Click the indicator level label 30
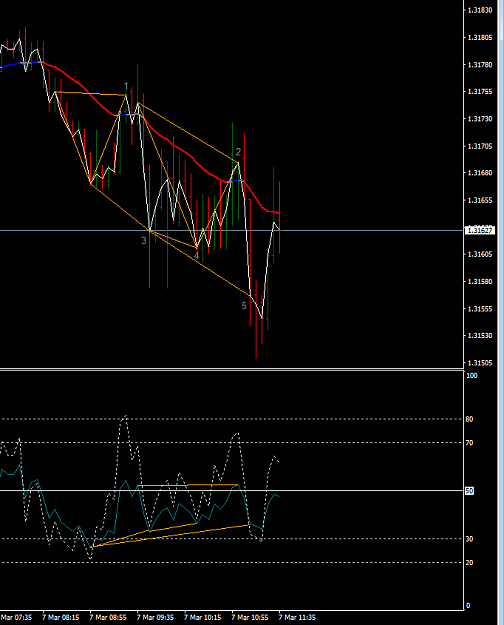 469,539
